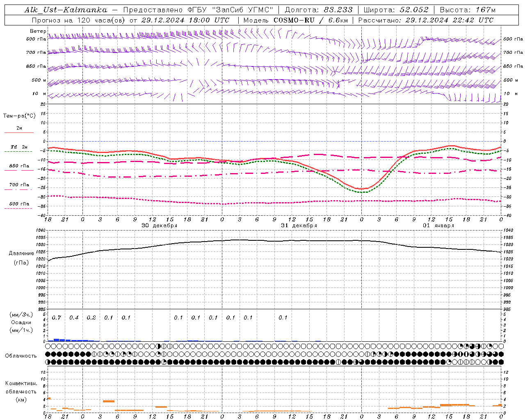Click the 850 гПа entry in temperature legend

[19, 166]
